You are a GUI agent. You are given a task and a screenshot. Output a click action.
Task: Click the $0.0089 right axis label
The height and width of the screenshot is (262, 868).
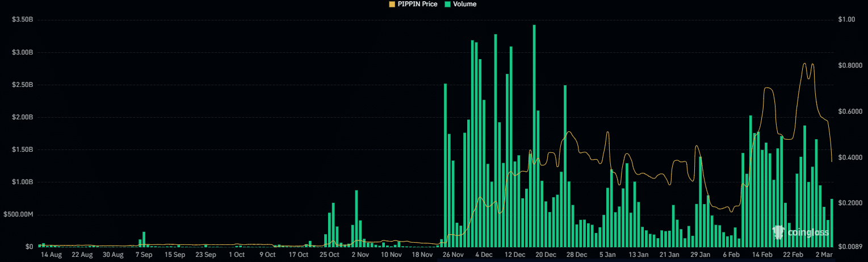point(849,247)
